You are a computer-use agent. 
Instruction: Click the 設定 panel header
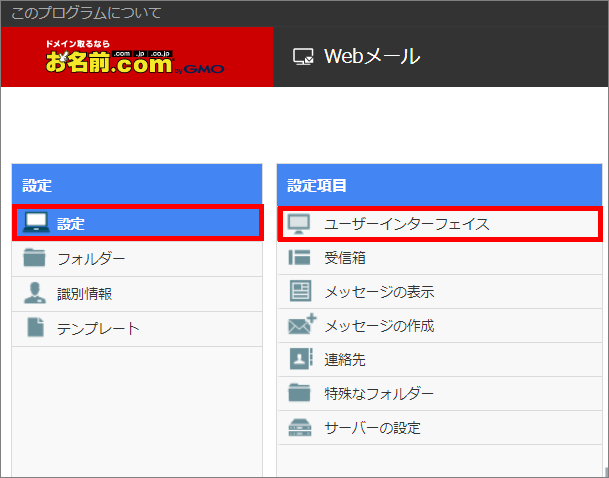[137, 185]
